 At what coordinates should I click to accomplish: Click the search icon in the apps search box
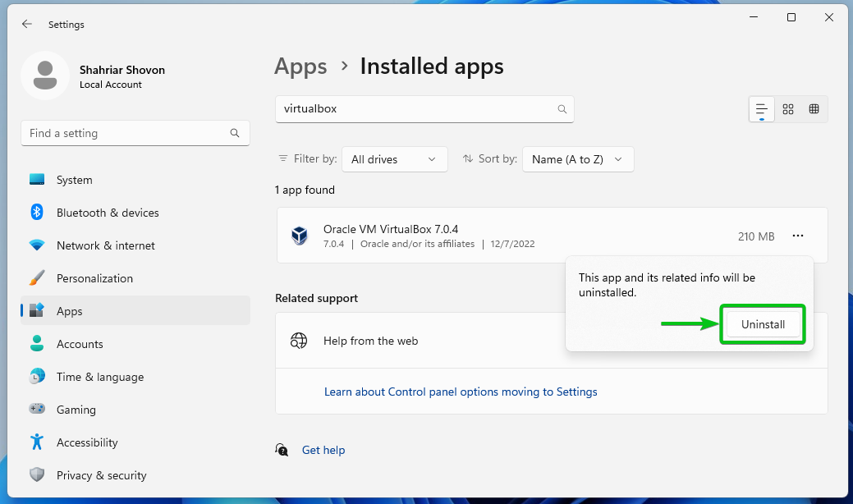[562, 109]
